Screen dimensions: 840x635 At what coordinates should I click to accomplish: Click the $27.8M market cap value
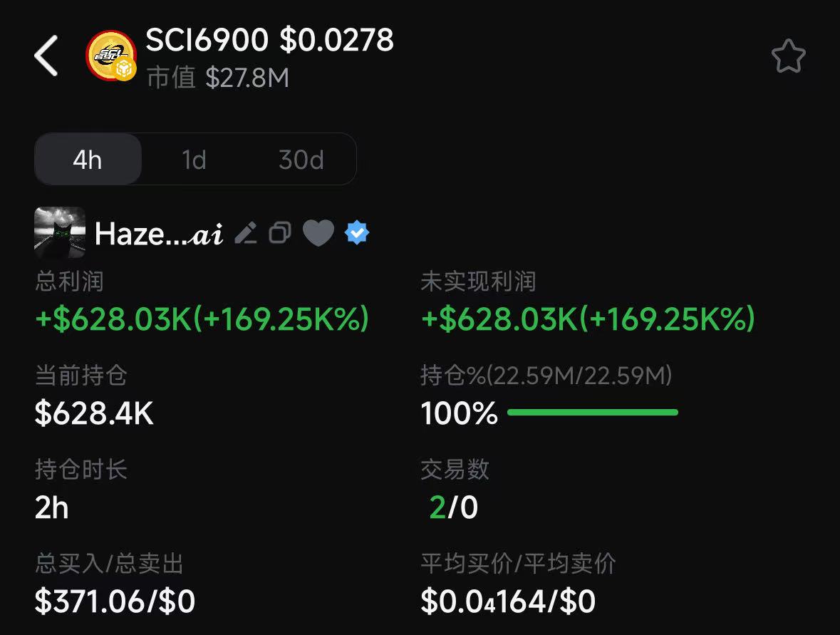[x=248, y=78]
